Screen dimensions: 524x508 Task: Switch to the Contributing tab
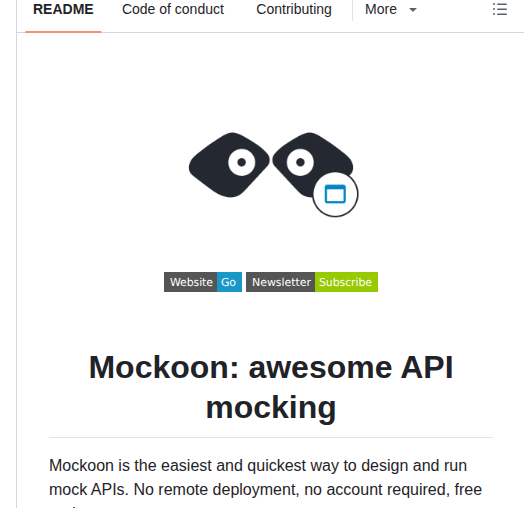coord(294,10)
